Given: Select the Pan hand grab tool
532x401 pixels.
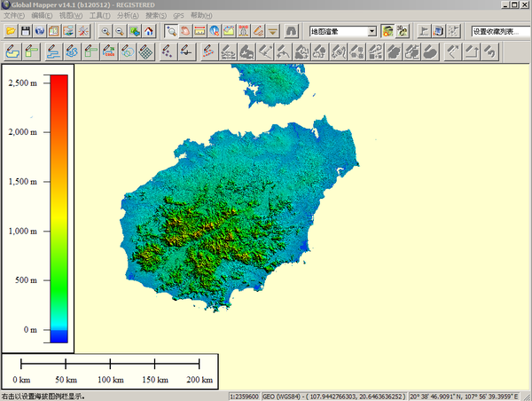Looking at the screenshot, I should [x=185, y=31].
